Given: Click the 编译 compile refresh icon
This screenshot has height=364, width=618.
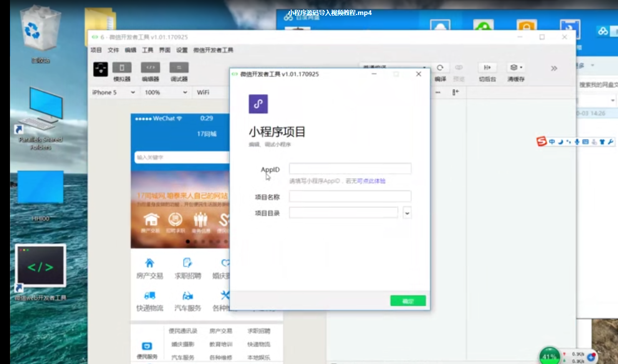Looking at the screenshot, I should click(x=440, y=68).
